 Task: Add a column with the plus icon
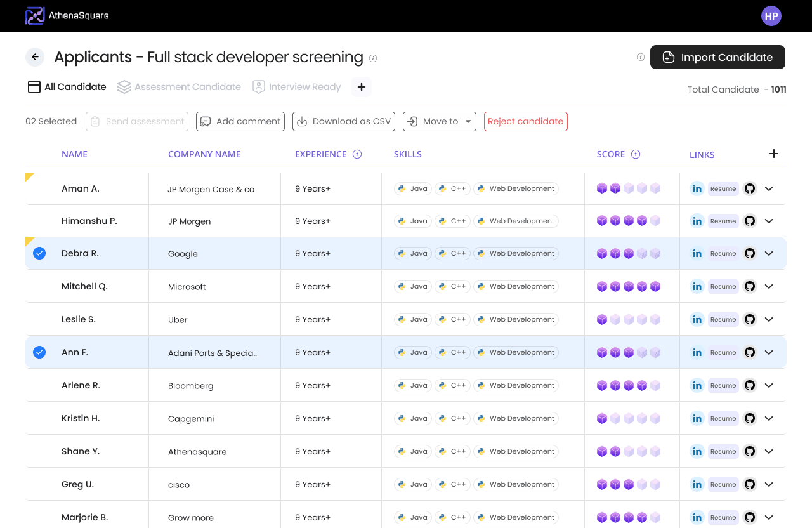click(773, 154)
